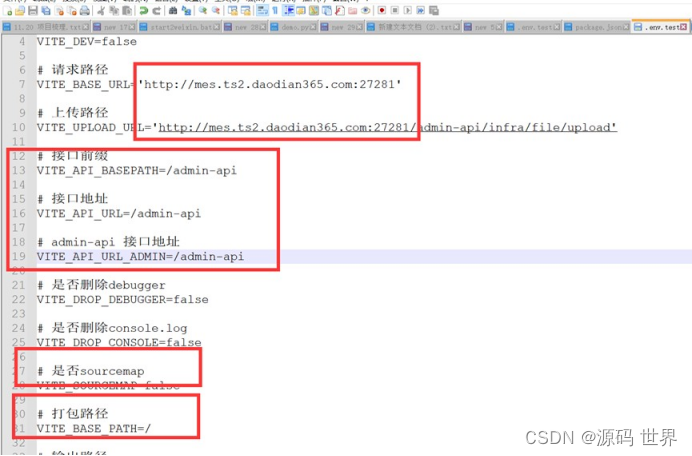Image resolution: width=692 pixels, height=456 pixels.
Task: Click the VITE_API_URL_ADMIN=/admin-api line
Action: pyautogui.click(x=140, y=256)
